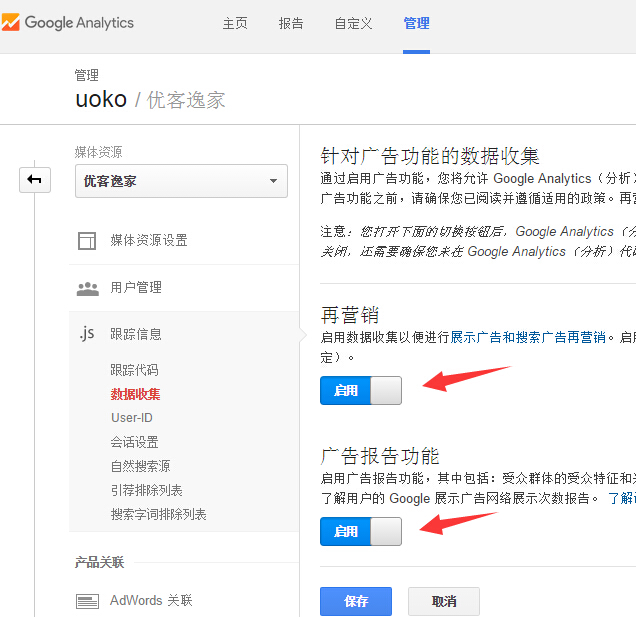Image resolution: width=636 pixels, height=617 pixels.
Task: Open the 主页 tab
Action: 235,24
